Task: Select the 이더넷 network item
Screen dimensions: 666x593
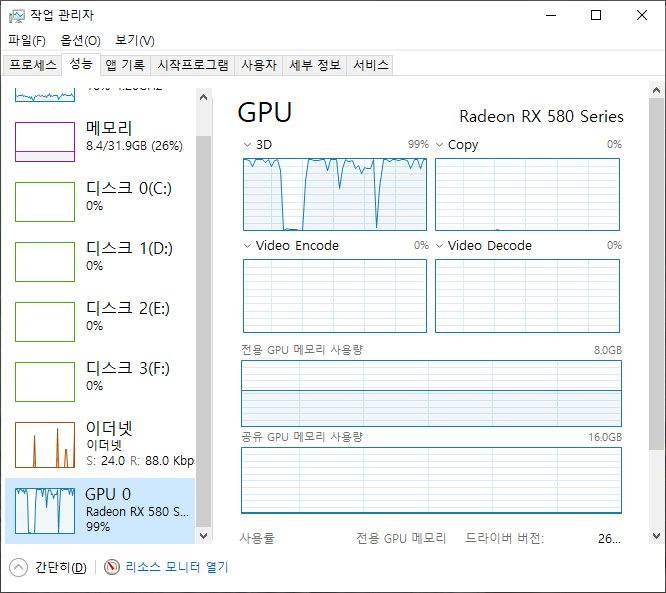Action: pos(100,444)
